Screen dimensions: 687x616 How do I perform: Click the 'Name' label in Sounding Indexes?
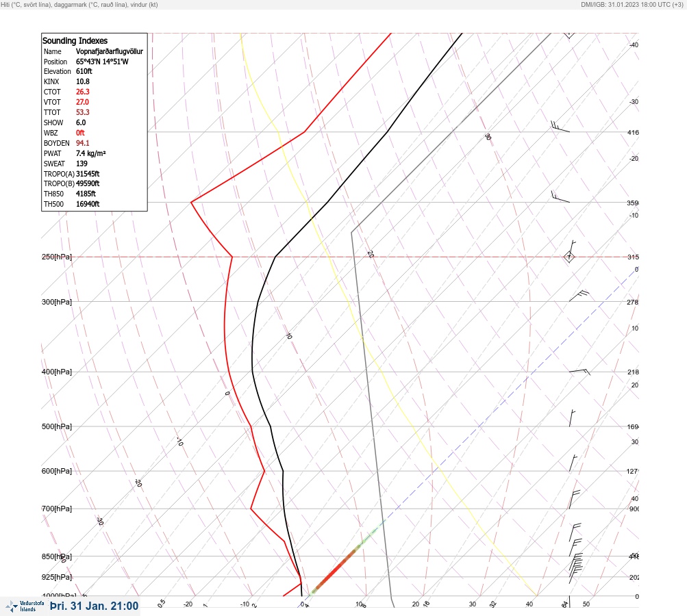click(x=53, y=51)
